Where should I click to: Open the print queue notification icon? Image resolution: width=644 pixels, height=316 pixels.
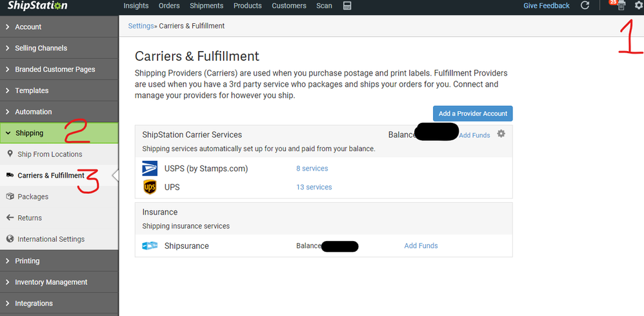(620, 6)
